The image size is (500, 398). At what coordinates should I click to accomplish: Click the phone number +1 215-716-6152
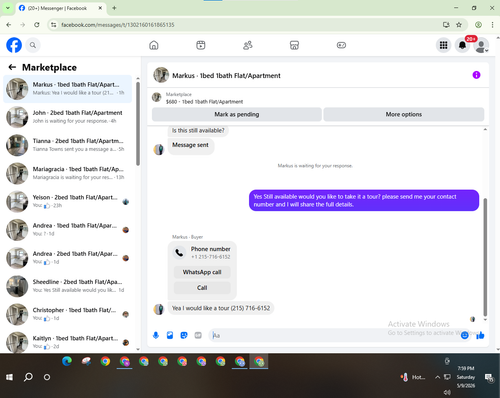(210, 257)
